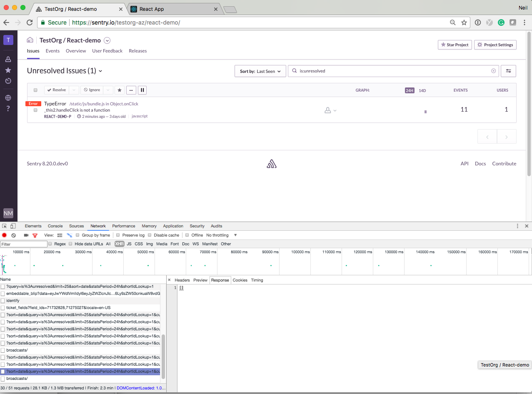
Task: Switch to the Releases tab
Action: (138, 51)
